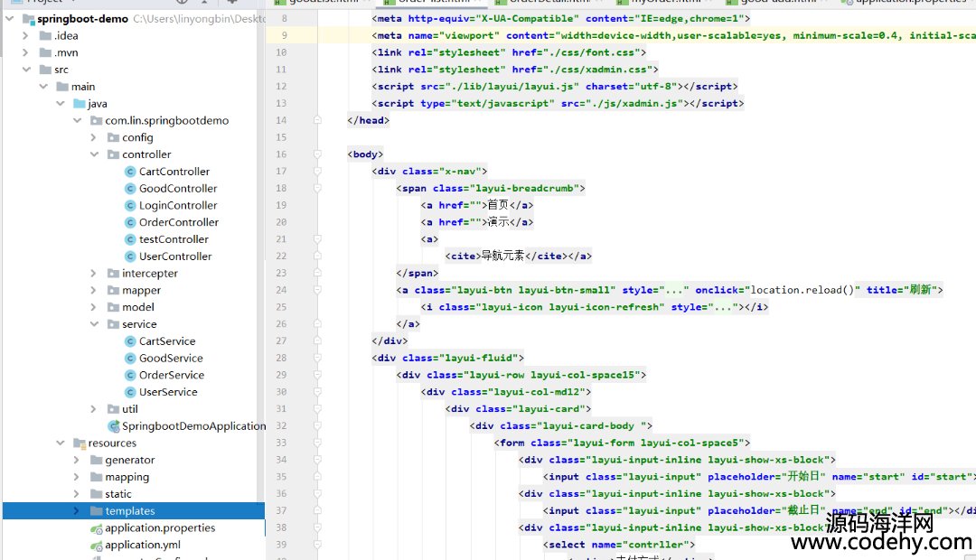Expand the mapping folder
Image resolution: width=976 pixels, height=560 pixels.
pyautogui.click(x=77, y=477)
